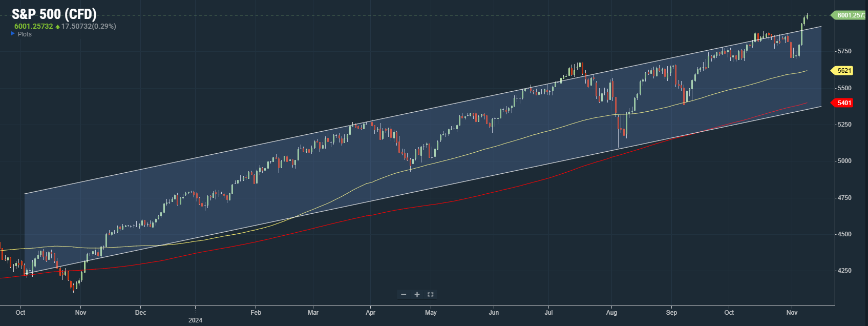Click the yellow 5621 moving average label

(x=843, y=71)
